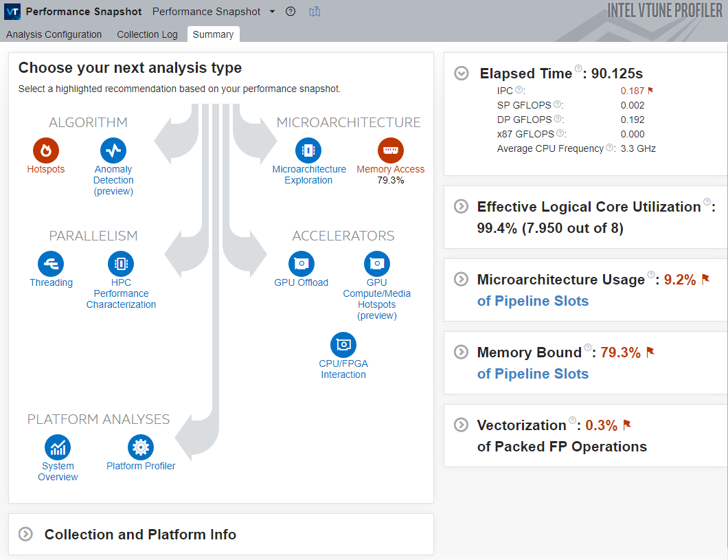This screenshot has height=560, width=728.
Task: Click the Memory Bound of Pipeline Slots link
Action: (532, 374)
